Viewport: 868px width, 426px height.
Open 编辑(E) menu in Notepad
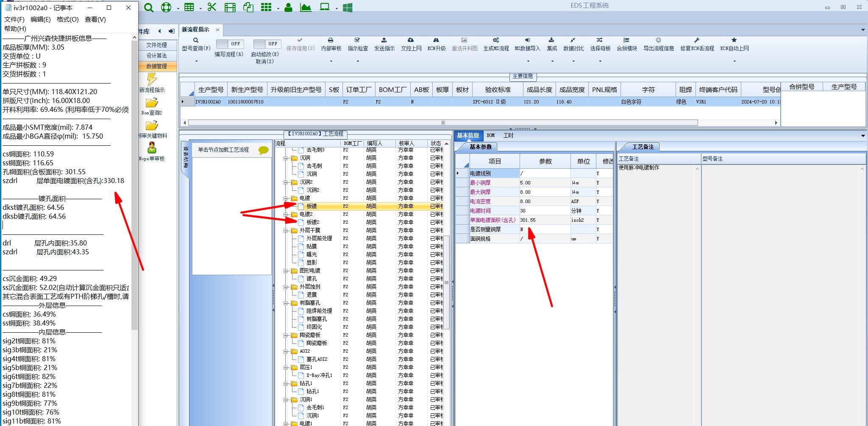[40, 19]
